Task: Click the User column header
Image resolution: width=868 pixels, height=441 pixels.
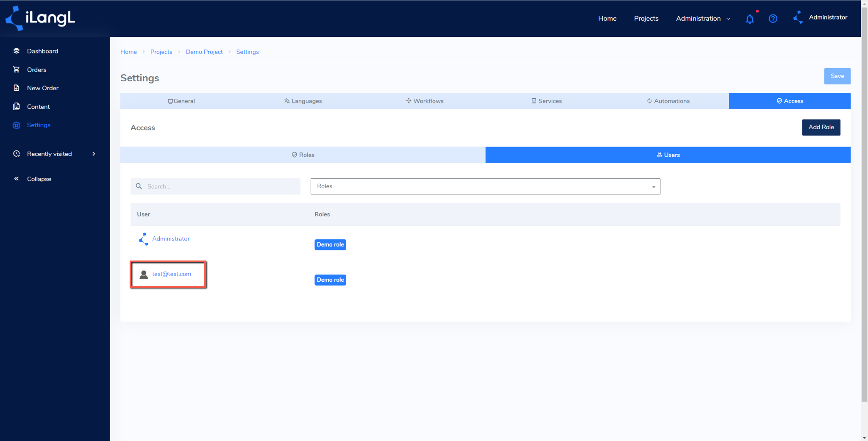Action: 144,214
